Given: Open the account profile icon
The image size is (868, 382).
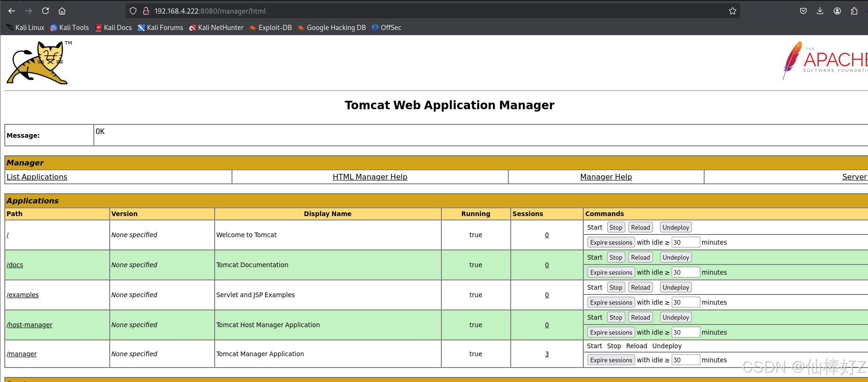Looking at the screenshot, I should [837, 11].
